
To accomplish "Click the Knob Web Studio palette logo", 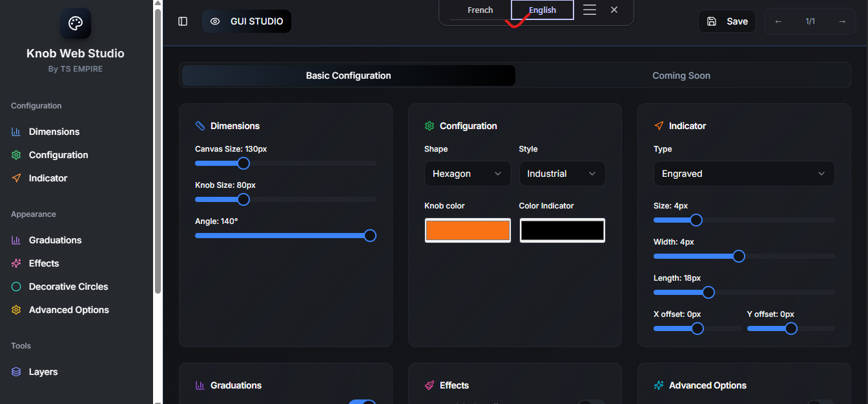I will pos(76,23).
